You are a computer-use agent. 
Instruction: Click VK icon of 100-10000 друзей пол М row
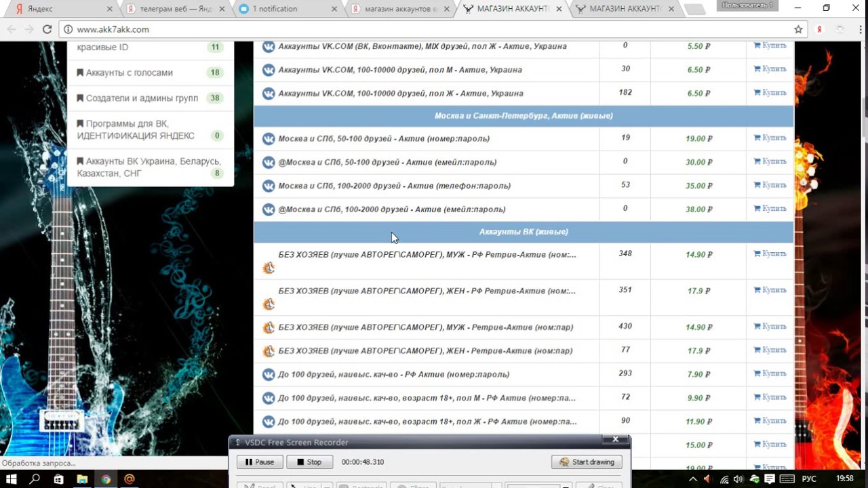click(x=269, y=70)
